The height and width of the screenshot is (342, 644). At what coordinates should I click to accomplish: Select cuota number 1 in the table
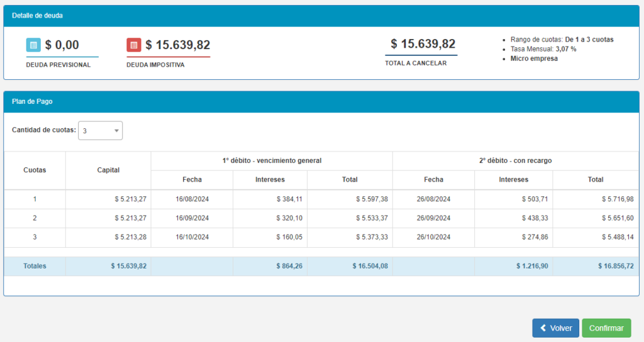(35, 199)
